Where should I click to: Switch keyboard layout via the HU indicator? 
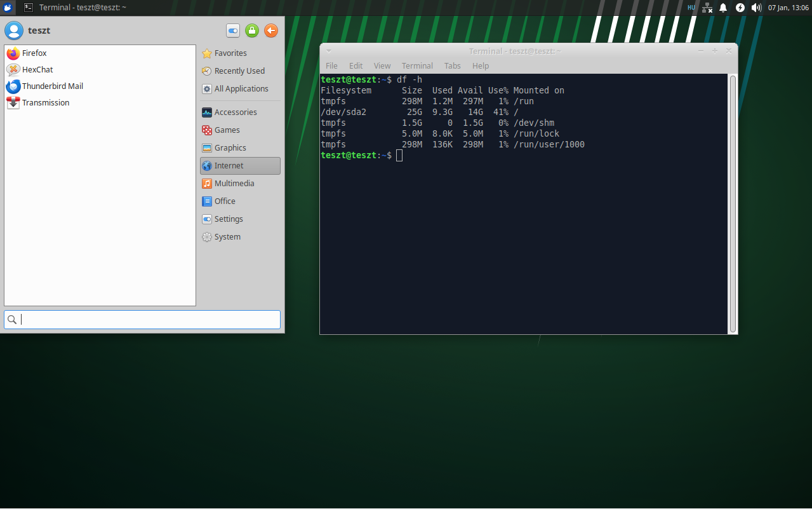tap(691, 8)
